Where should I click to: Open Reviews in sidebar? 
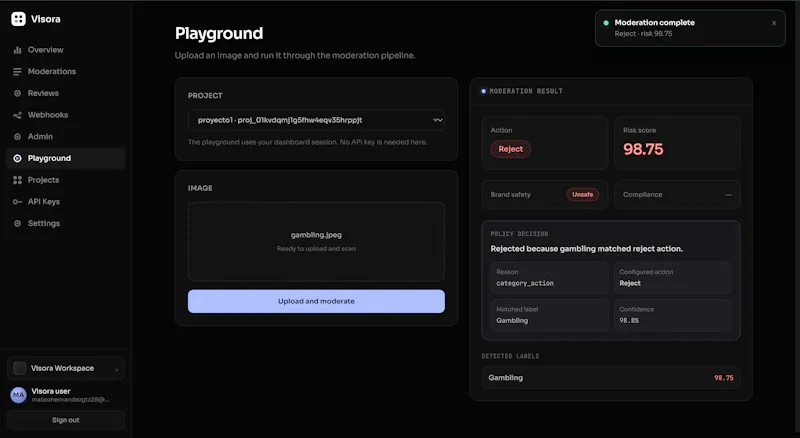click(x=65, y=93)
